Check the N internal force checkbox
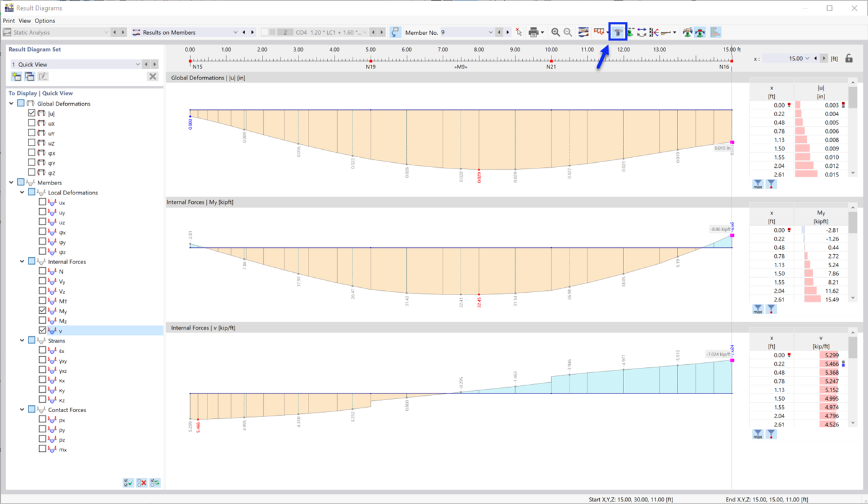This screenshot has height=504, width=868. [43, 271]
